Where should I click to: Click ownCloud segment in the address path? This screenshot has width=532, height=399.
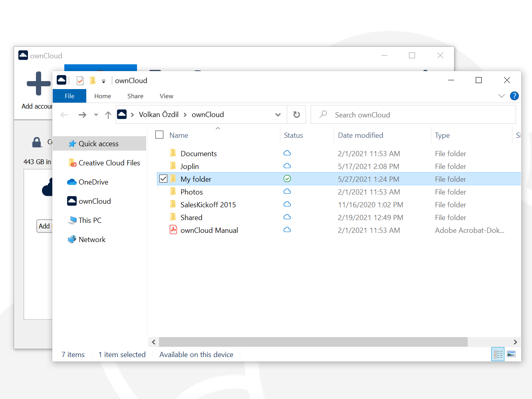(208, 115)
